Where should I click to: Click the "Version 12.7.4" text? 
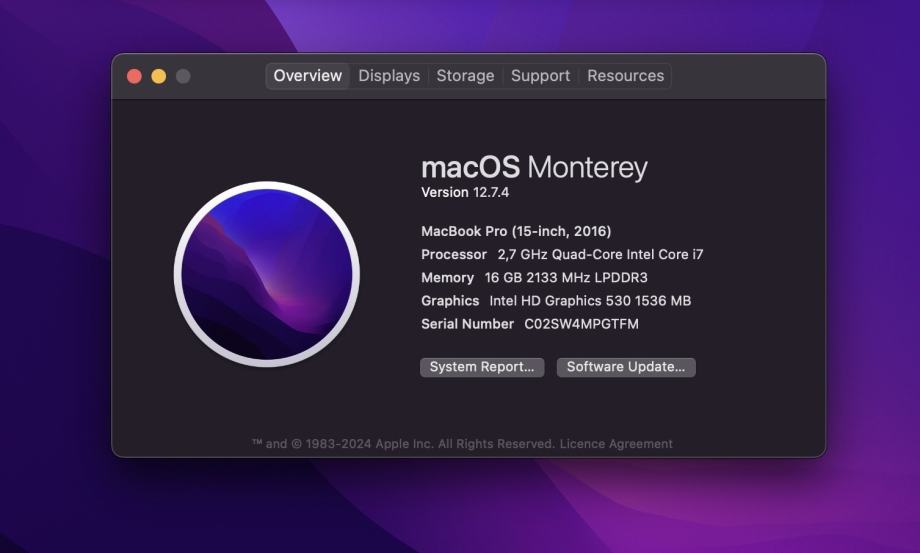[x=465, y=192]
